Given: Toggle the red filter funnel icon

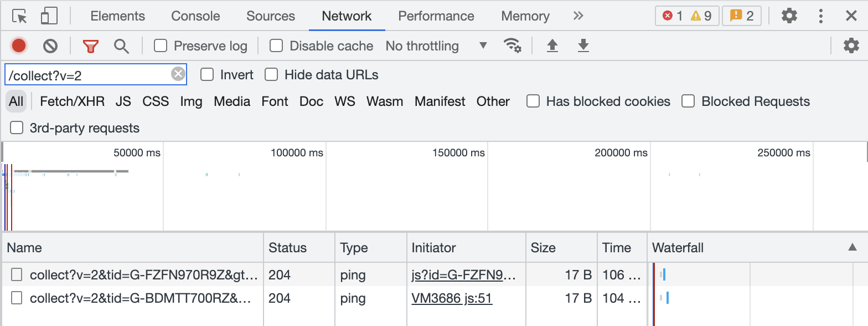Looking at the screenshot, I should 90,45.
